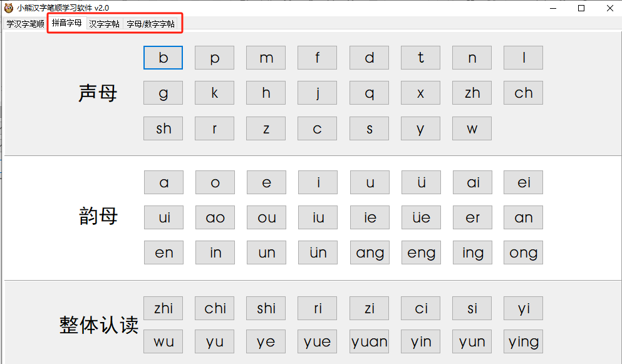This screenshot has height=364, width=622.
Task: Select the 拼音字母 tab
Action: [x=66, y=23]
